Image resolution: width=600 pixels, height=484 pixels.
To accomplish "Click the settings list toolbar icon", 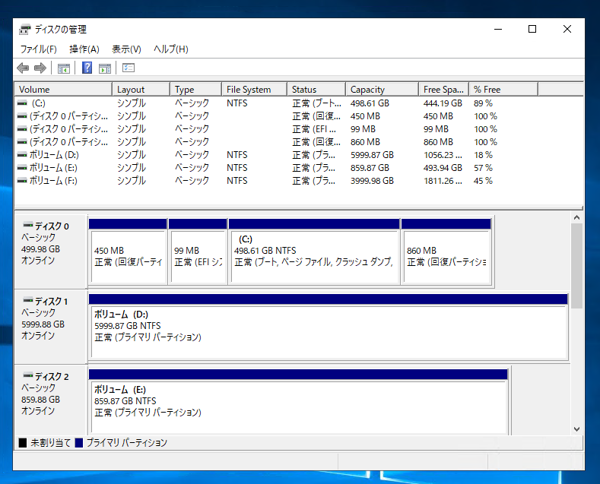I will coord(128,68).
